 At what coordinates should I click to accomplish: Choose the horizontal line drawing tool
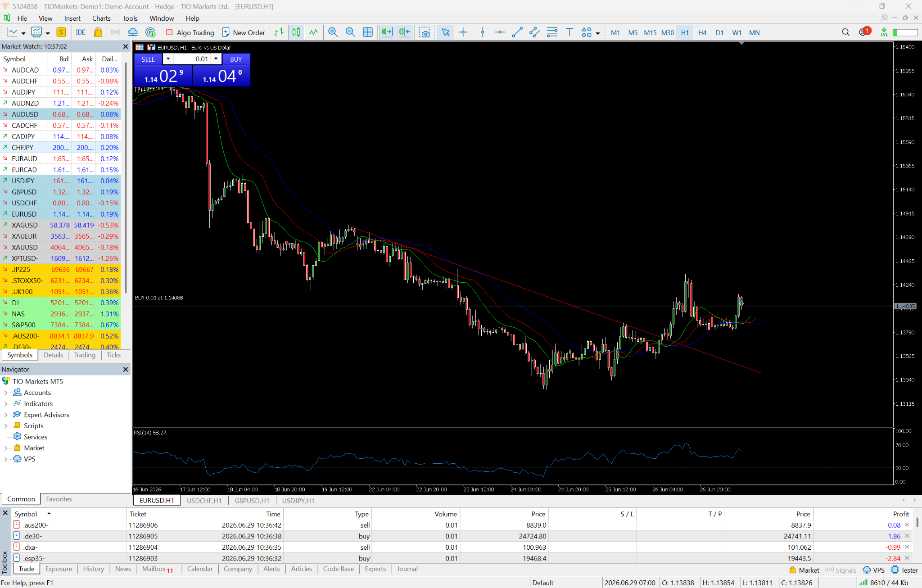coord(500,32)
